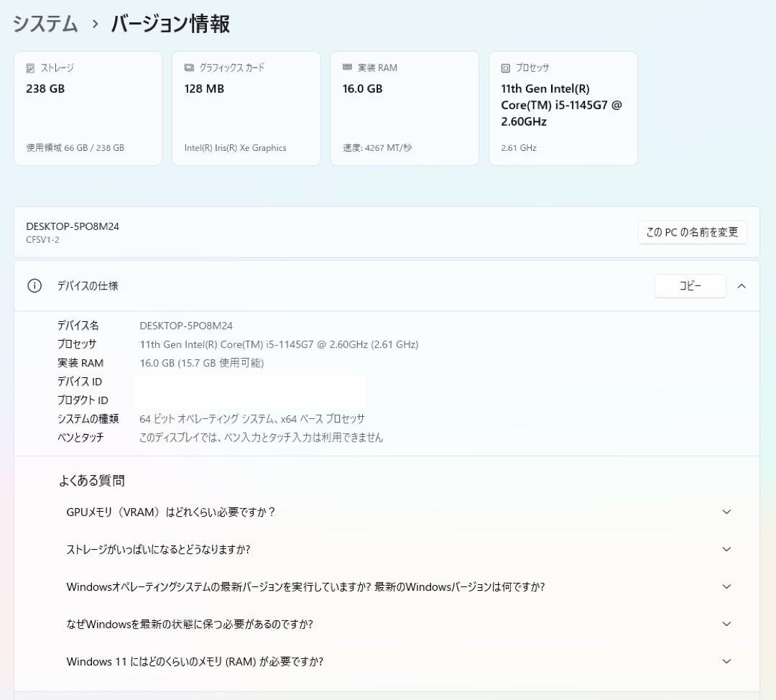This screenshot has width=776, height=700.
Task: Expand the GPU メモリ（VRAM）question
Action: [726, 512]
